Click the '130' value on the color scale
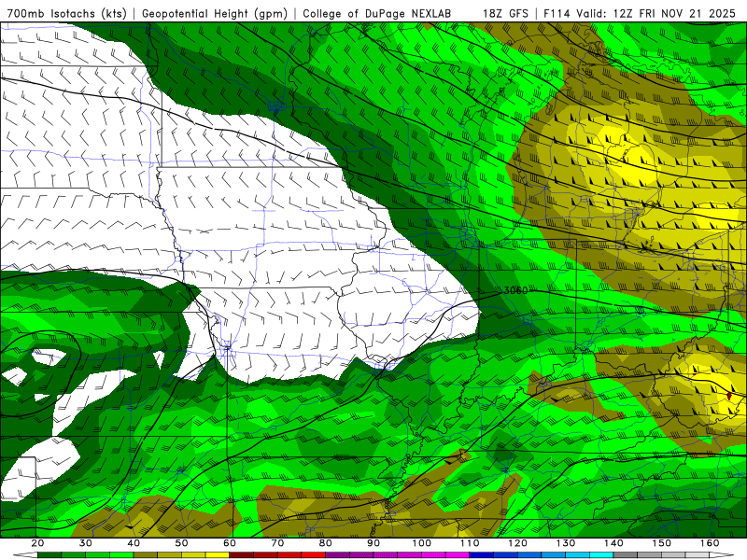The height and width of the screenshot is (560, 747). point(566,543)
